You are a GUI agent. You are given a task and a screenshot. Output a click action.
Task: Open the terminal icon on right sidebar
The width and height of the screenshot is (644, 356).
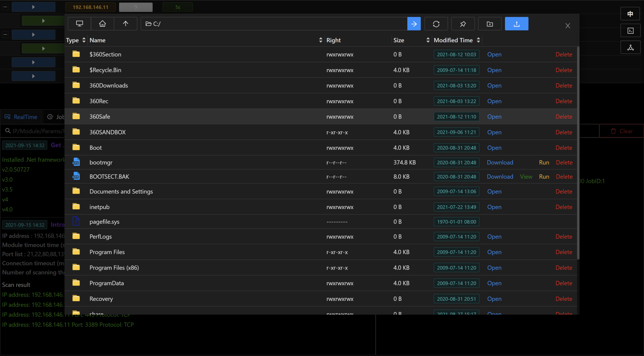[630, 31]
